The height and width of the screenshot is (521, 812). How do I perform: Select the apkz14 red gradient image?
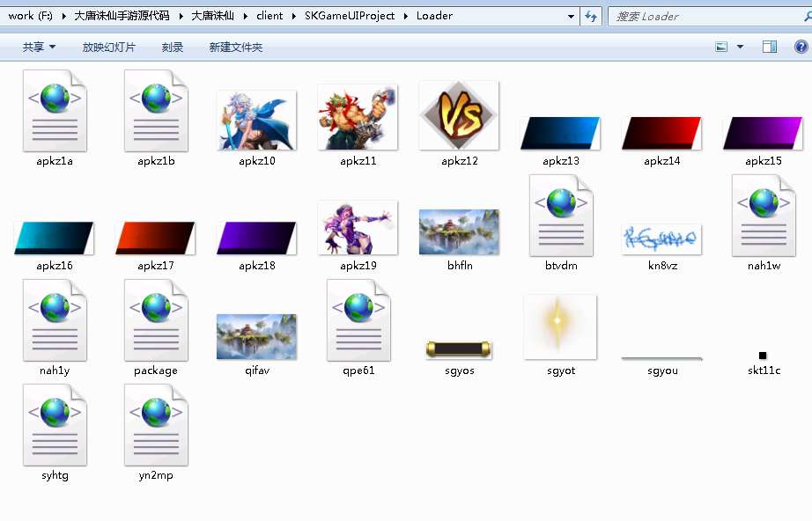tap(661, 134)
